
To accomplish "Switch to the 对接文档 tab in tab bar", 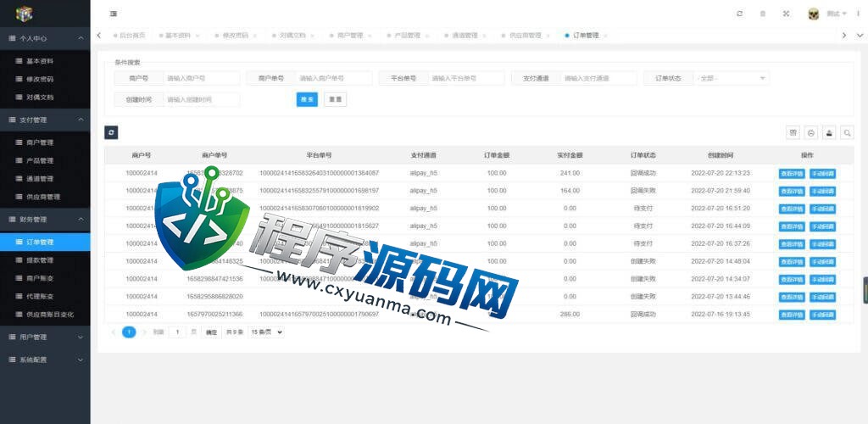I will [292, 36].
